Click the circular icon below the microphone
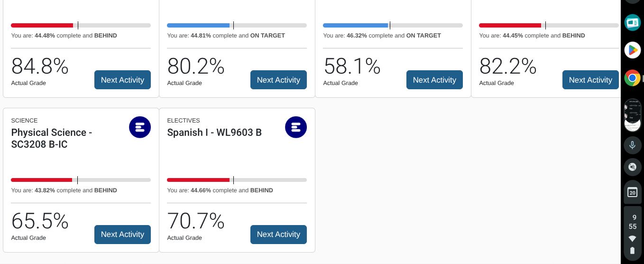The height and width of the screenshot is (264, 644). (632, 167)
